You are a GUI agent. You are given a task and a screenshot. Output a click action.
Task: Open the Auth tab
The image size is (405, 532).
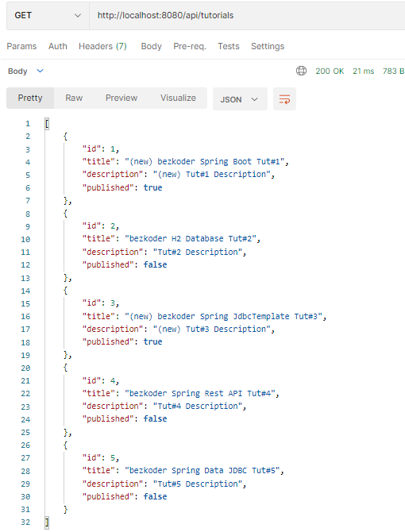pos(58,46)
